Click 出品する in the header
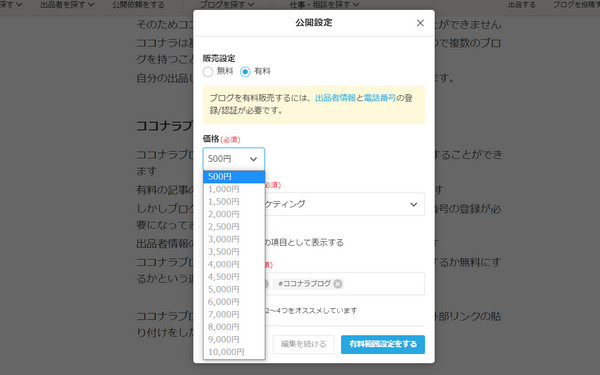This screenshot has height=375, width=600. (522, 5)
